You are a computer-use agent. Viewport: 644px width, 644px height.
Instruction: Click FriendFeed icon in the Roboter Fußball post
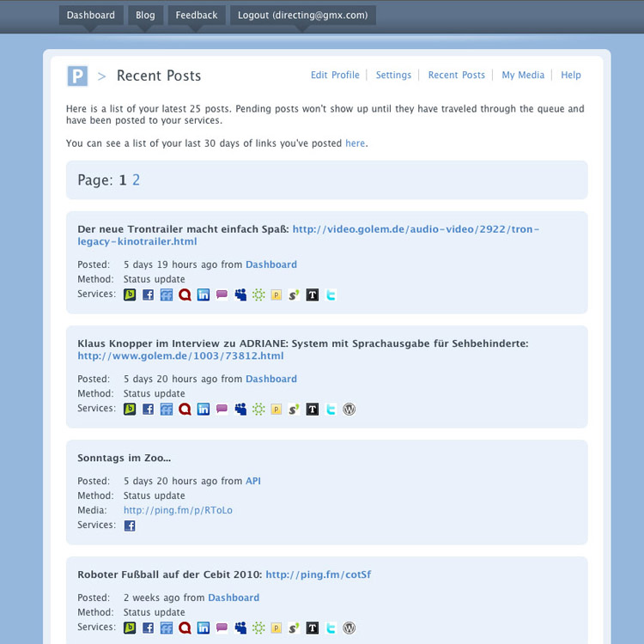coord(167,629)
